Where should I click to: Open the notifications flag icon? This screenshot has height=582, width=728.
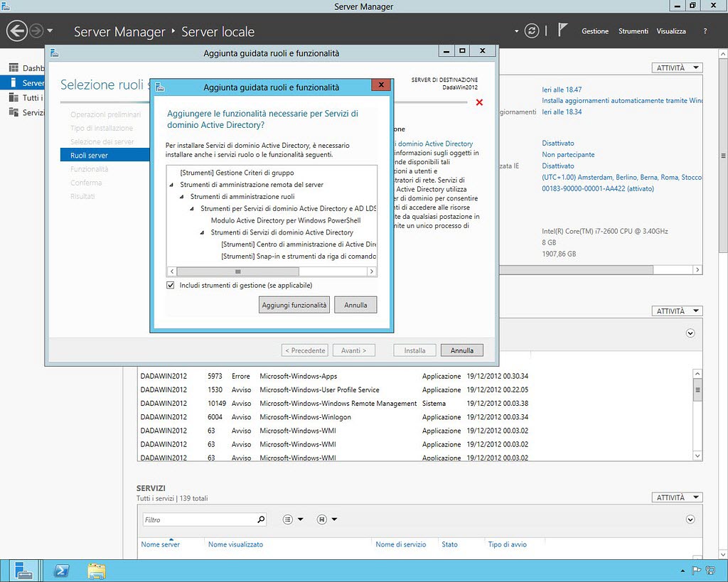tap(562, 31)
